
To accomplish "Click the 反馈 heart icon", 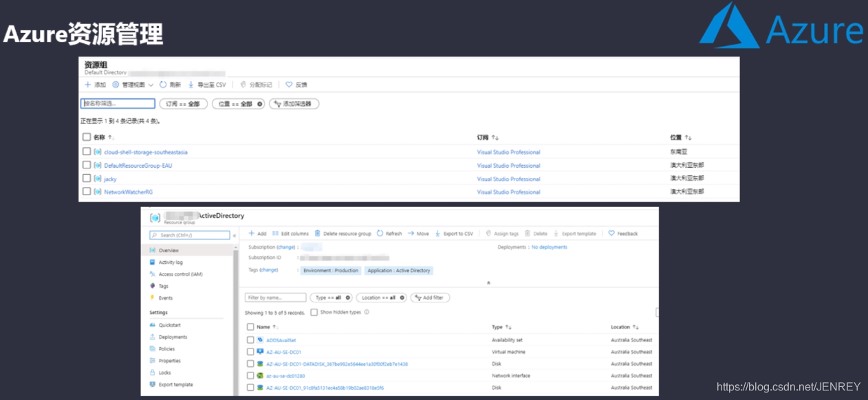I will [289, 85].
